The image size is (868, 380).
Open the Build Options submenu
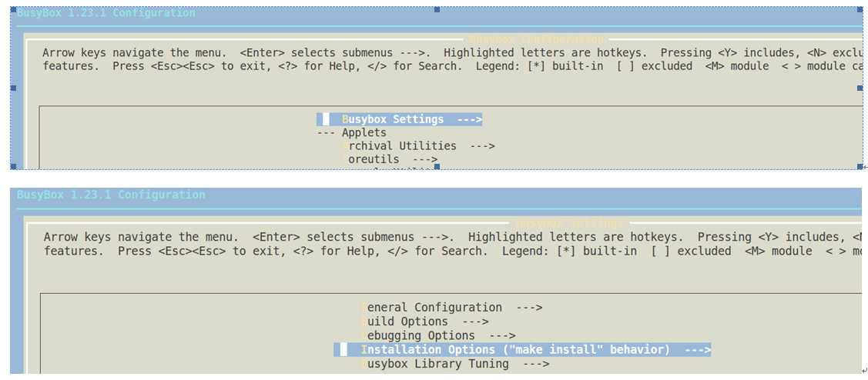coord(424,322)
